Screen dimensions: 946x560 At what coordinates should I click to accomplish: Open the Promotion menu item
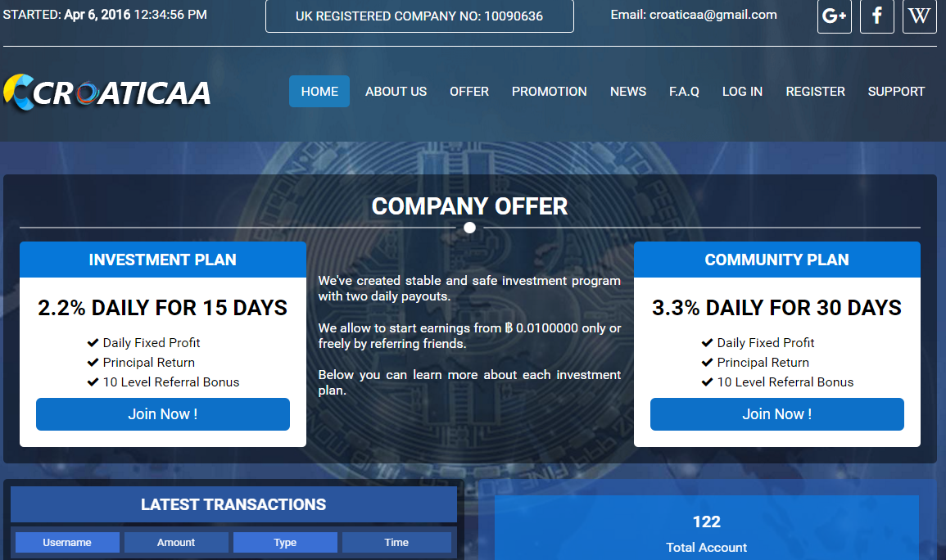pos(549,92)
